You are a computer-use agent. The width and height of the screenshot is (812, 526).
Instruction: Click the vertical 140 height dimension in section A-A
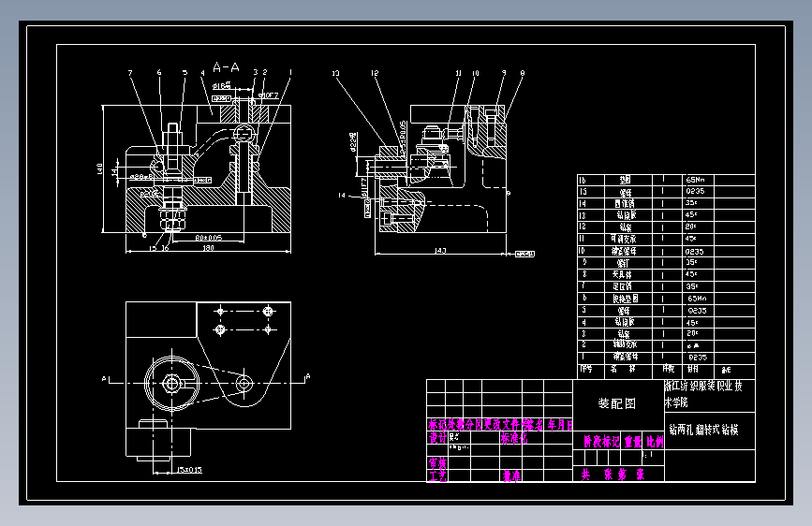coord(99,168)
